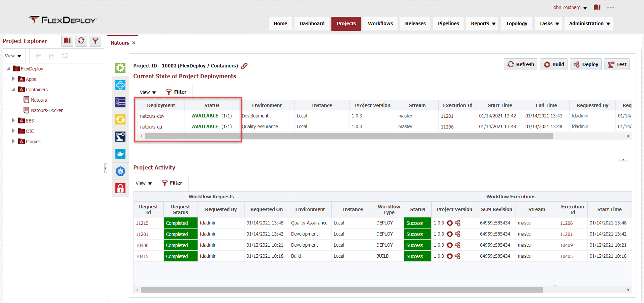Expand the EBS folder

tap(13, 120)
